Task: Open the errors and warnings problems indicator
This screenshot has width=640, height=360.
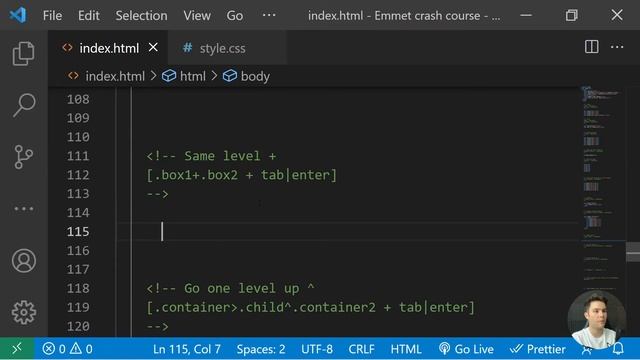Action: 67,349
